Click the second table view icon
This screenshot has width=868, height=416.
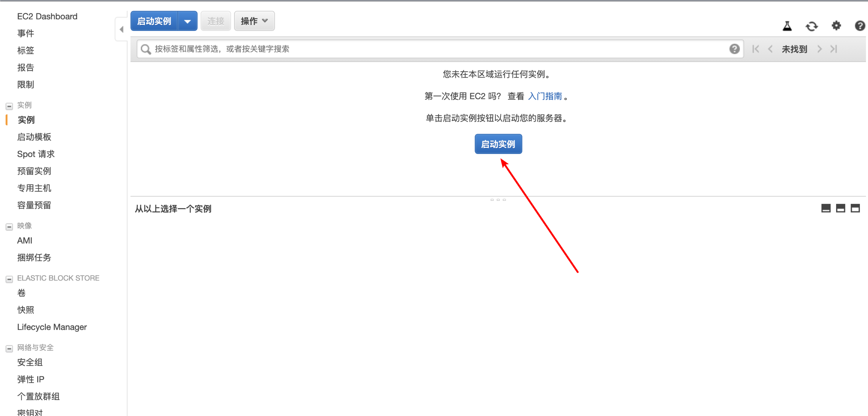coord(841,209)
